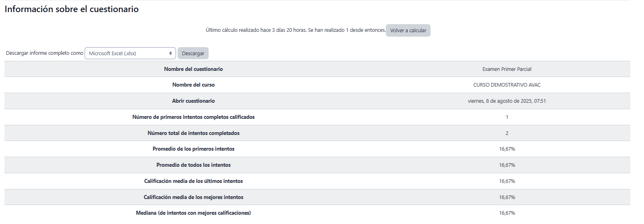
Task: Click the Último cálculo realizado status text
Action: (295, 30)
